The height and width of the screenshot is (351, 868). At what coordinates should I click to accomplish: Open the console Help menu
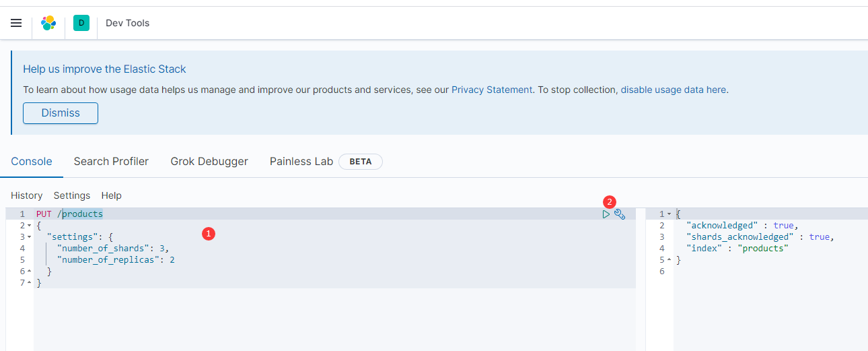112,195
